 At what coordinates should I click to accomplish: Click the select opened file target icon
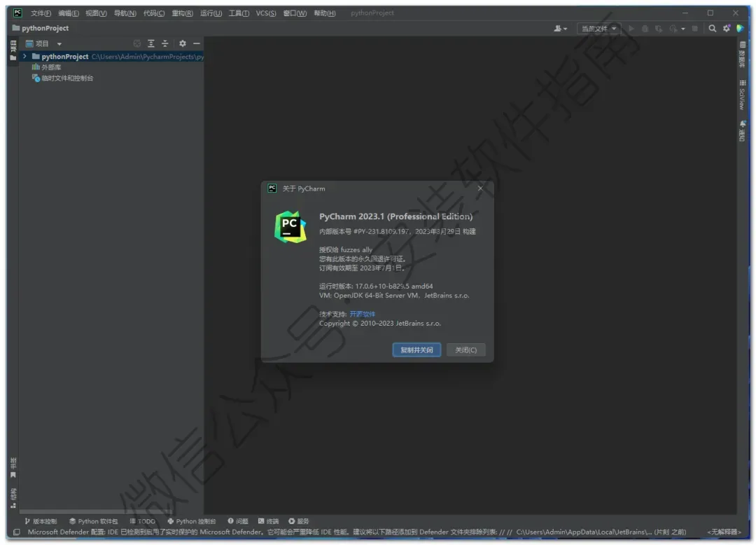tap(137, 43)
